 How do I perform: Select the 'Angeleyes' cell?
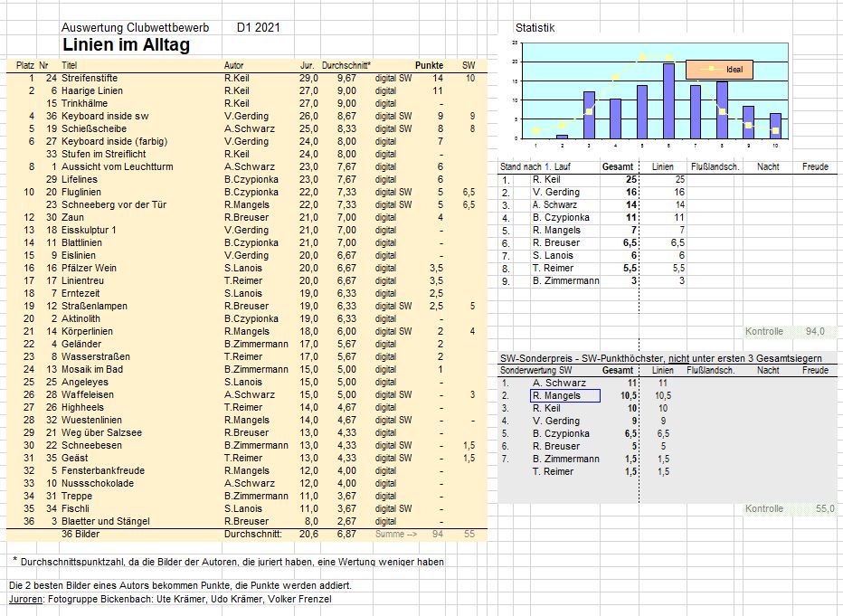85,383
